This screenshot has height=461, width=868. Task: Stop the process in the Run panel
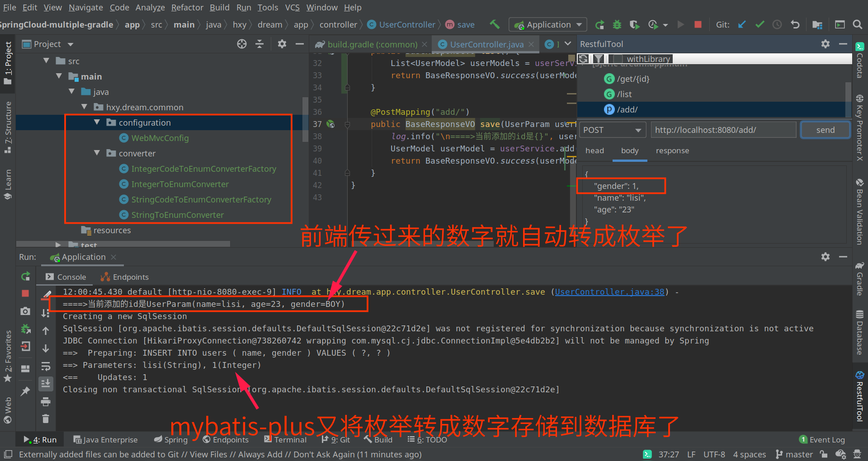tap(25, 293)
